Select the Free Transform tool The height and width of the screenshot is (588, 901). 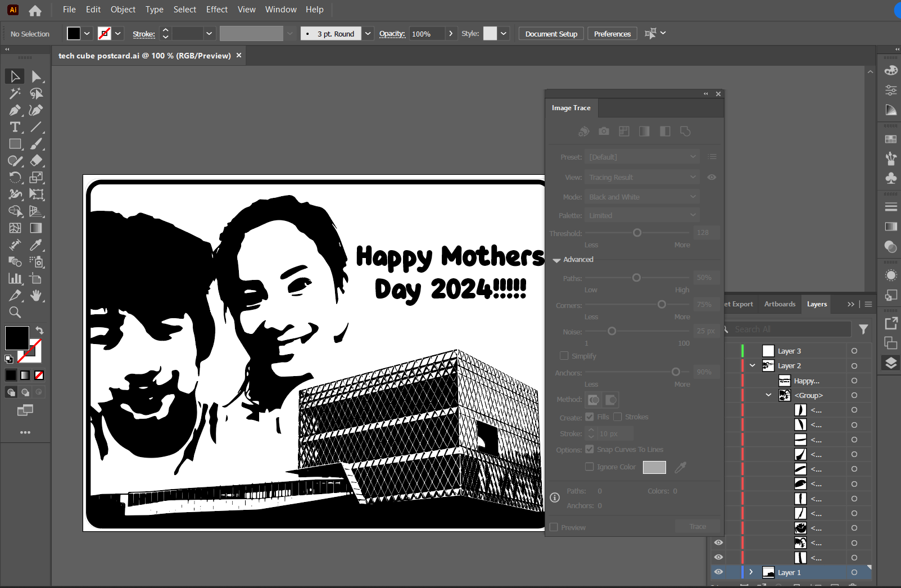tap(37, 195)
